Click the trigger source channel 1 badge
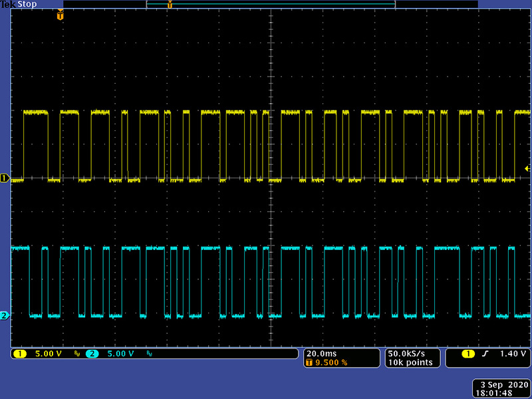The width and height of the screenshot is (532, 399). [x=467, y=354]
